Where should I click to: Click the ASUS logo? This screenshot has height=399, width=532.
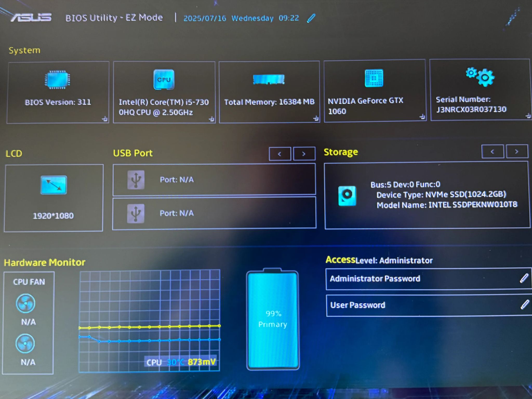[x=31, y=17]
